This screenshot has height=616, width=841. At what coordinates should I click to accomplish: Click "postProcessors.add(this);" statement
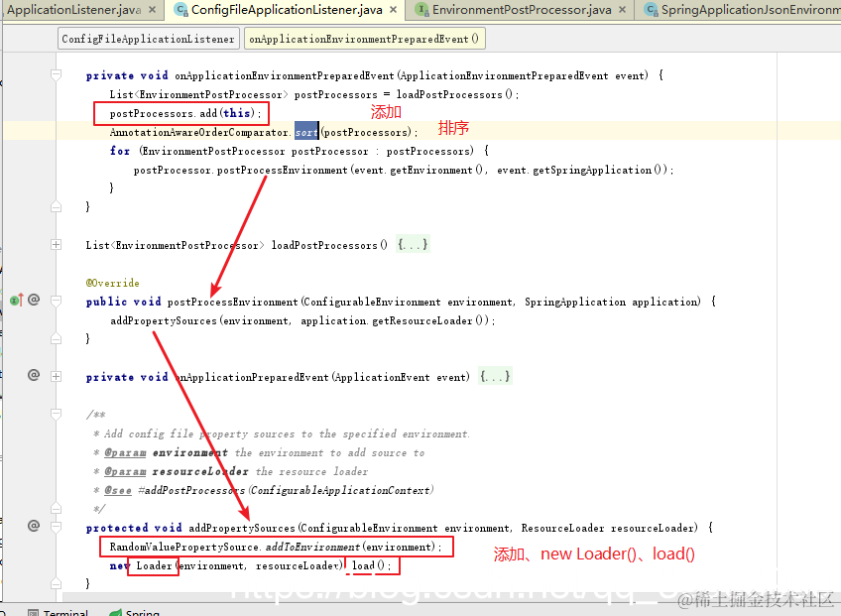point(185,113)
